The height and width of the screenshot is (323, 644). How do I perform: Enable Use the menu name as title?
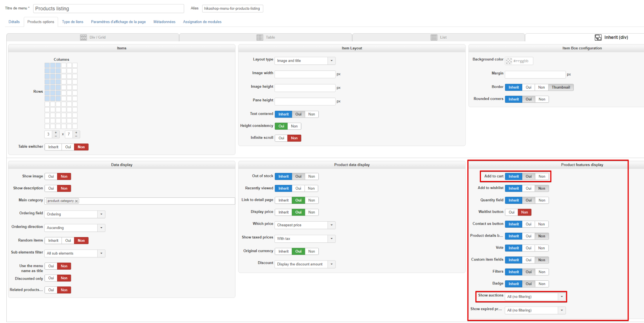(51, 266)
